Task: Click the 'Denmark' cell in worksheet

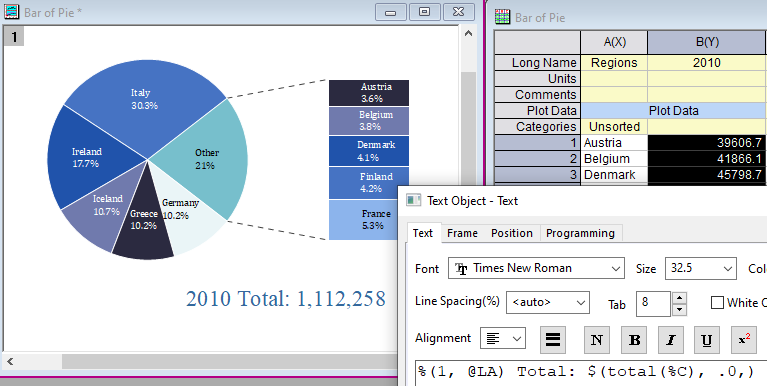Action: (x=614, y=175)
